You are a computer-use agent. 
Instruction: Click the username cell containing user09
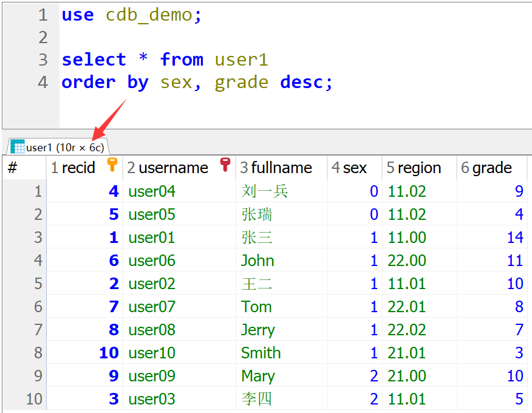[152, 376]
